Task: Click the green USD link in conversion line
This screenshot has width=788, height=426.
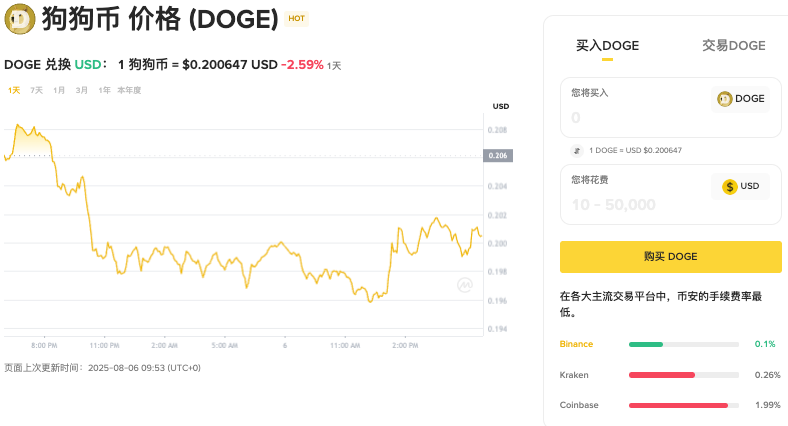Action: 87,65
